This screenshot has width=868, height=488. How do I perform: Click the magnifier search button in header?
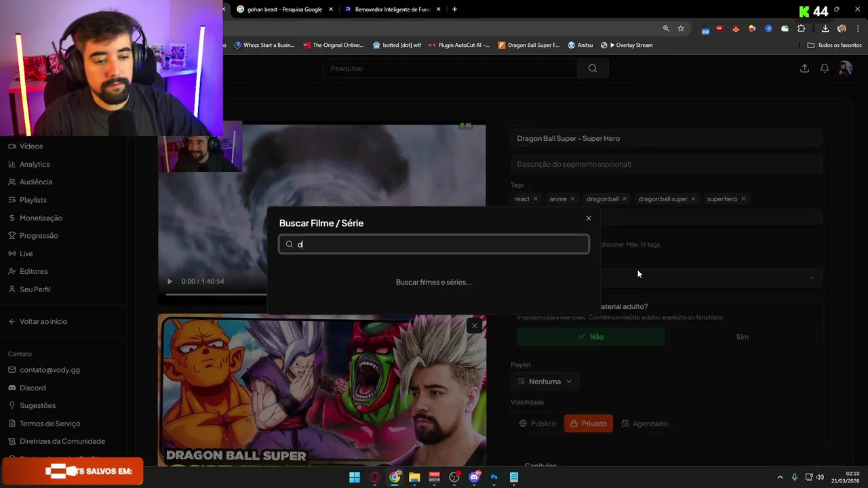[x=593, y=68]
